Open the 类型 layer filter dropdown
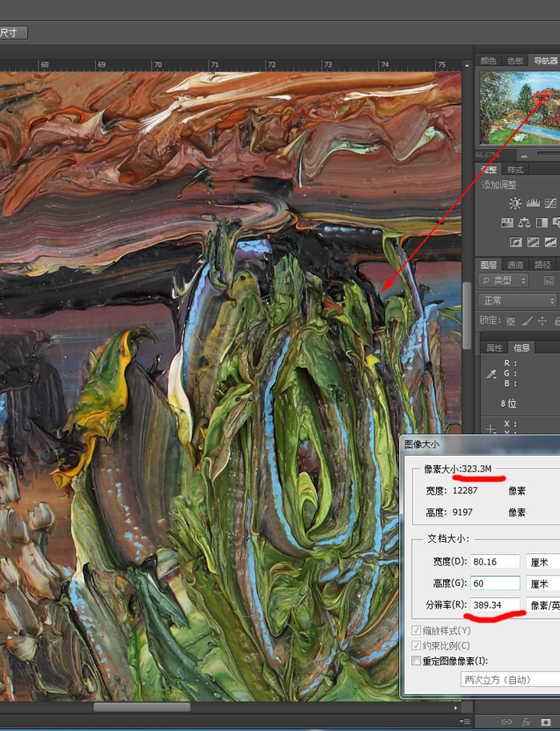560x731 pixels. coord(503,280)
